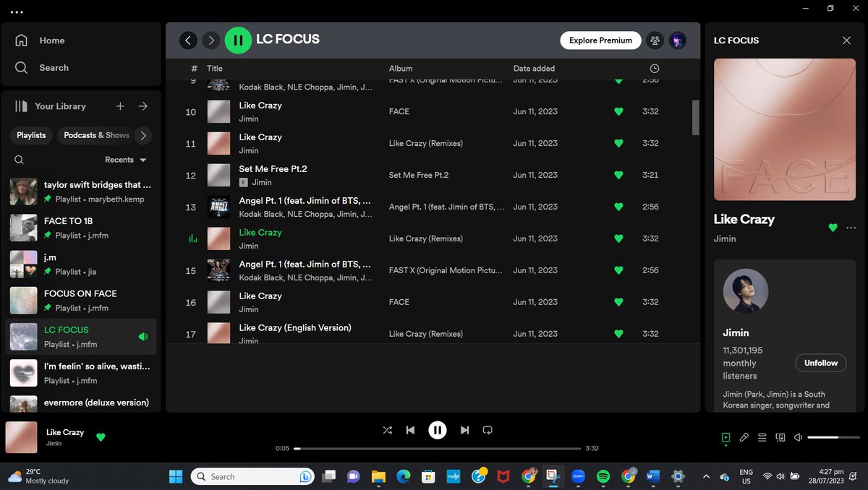The height and width of the screenshot is (490, 868).
Task: Open Search in sidebar
Action: coord(42,68)
